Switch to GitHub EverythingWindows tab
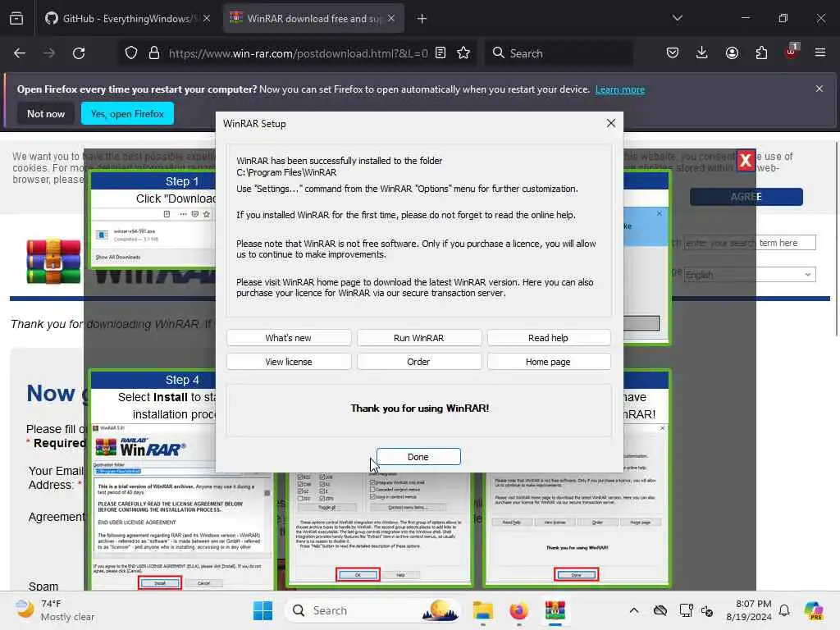 [126, 19]
